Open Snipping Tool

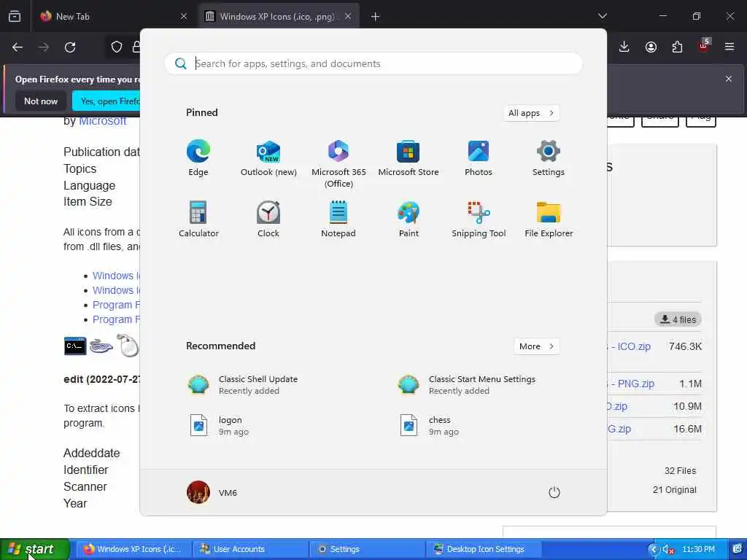(x=479, y=219)
